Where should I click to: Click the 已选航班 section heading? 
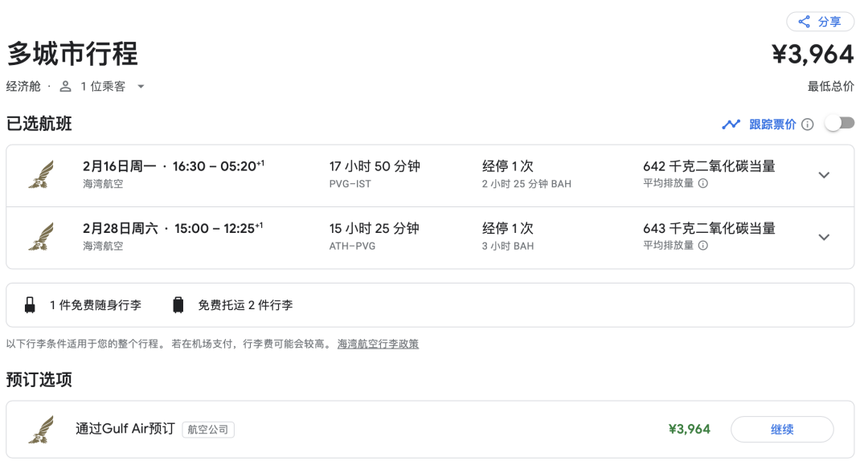click(39, 124)
